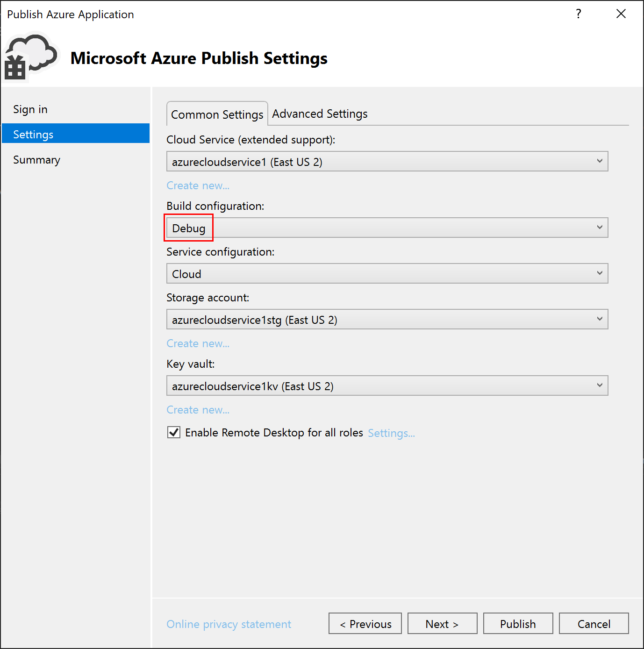Create a new key vault

[198, 410]
